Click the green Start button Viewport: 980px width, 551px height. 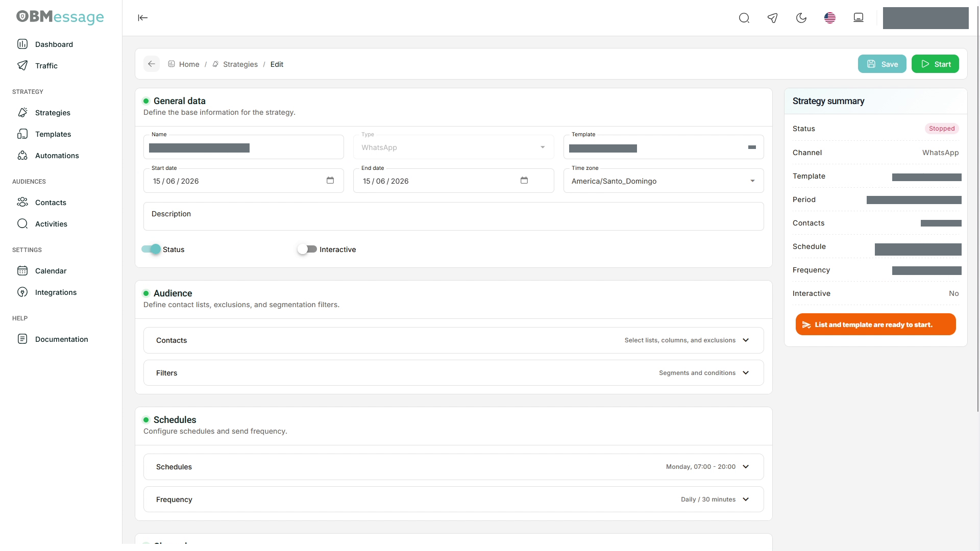pos(935,64)
